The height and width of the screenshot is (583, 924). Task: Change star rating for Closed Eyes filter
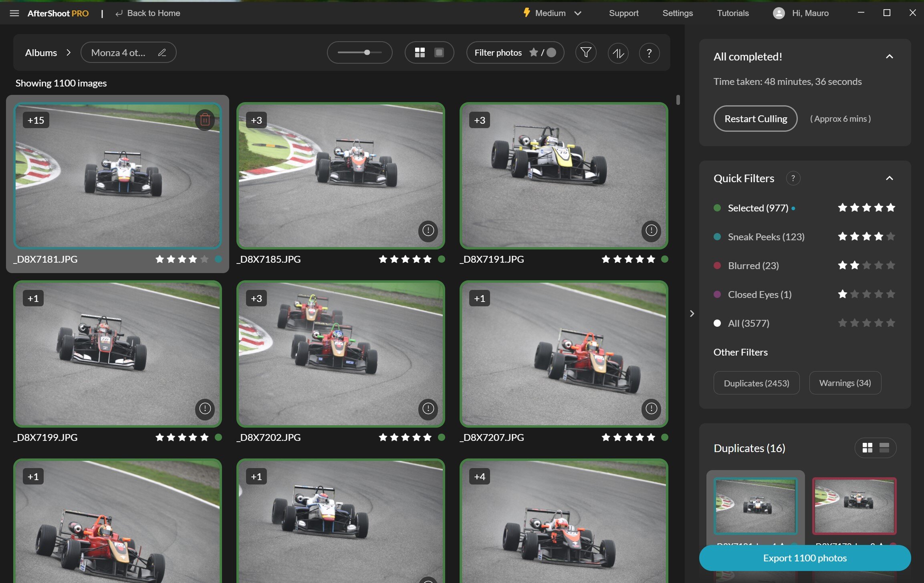point(866,294)
